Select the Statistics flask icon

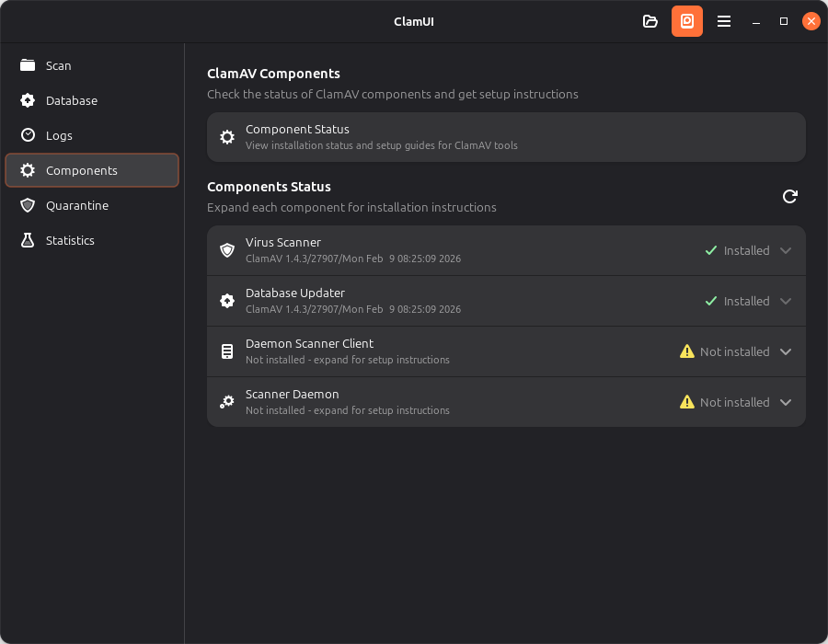(28, 240)
